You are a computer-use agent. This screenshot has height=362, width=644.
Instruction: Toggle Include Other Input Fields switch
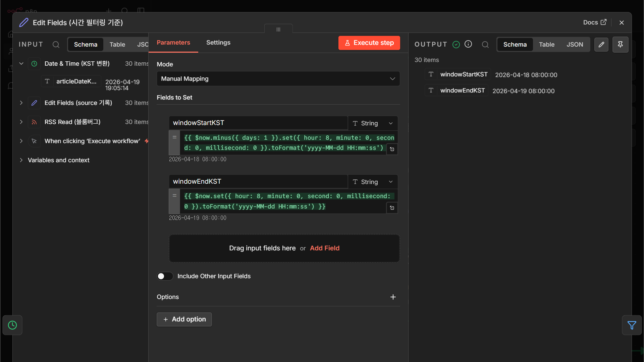pyautogui.click(x=165, y=276)
